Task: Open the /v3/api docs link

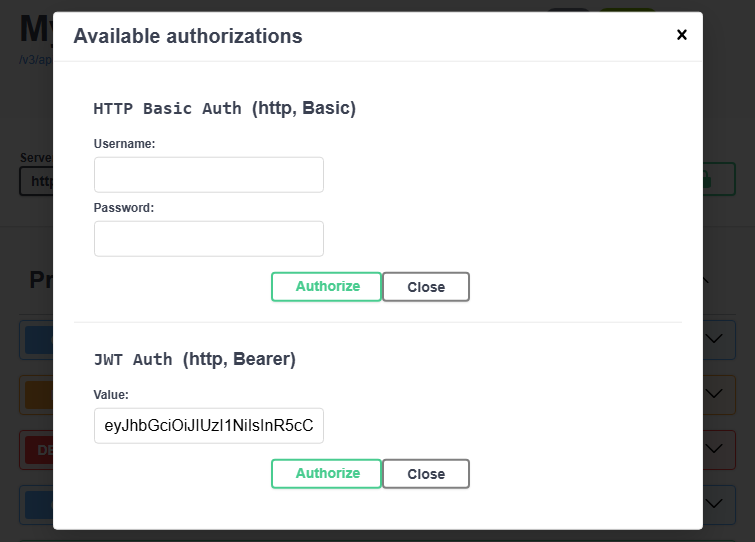Action: point(36,60)
